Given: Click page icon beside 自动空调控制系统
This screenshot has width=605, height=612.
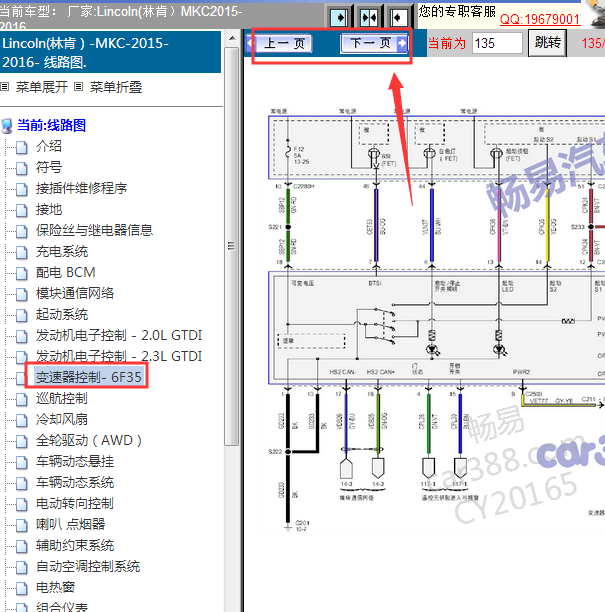Looking at the screenshot, I should 22,568.
